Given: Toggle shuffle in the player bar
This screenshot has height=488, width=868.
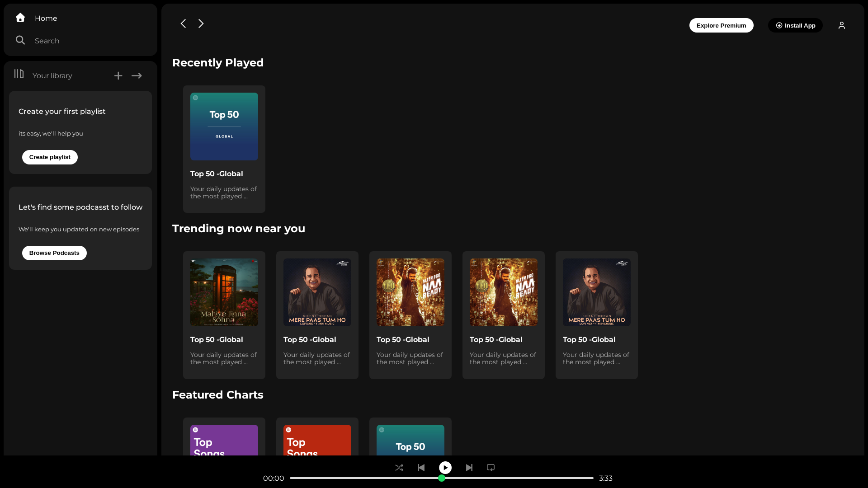Looking at the screenshot, I should tap(399, 468).
